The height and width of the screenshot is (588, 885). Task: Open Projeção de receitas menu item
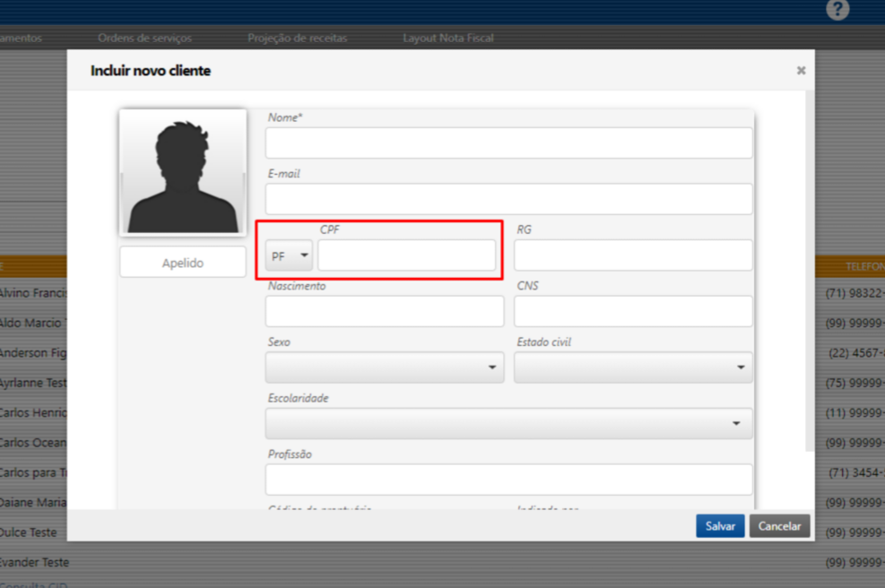pyautogui.click(x=297, y=38)
